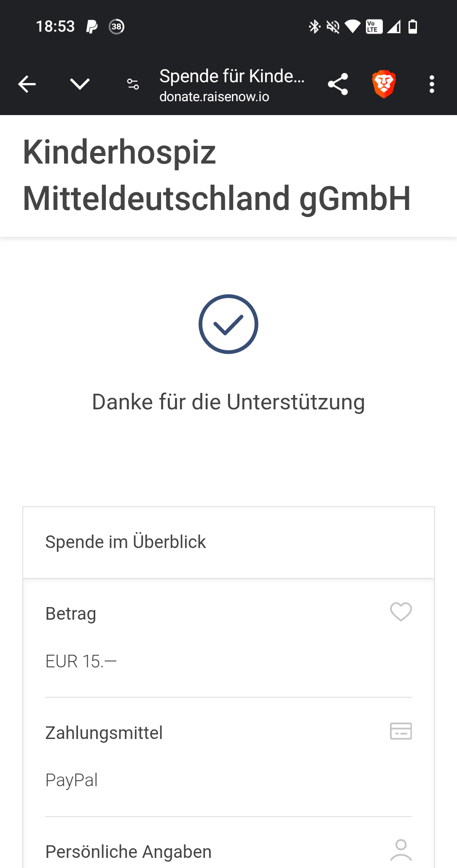Tap the PayPal payment method text
The width and height of the screenshot is (457, 868).
[x=72, y=780]
